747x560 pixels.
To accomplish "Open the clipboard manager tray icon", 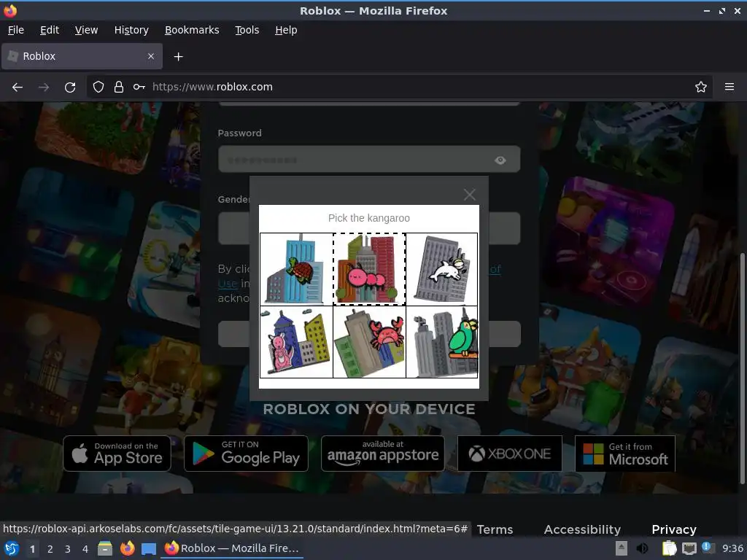I will click(669, 548).
